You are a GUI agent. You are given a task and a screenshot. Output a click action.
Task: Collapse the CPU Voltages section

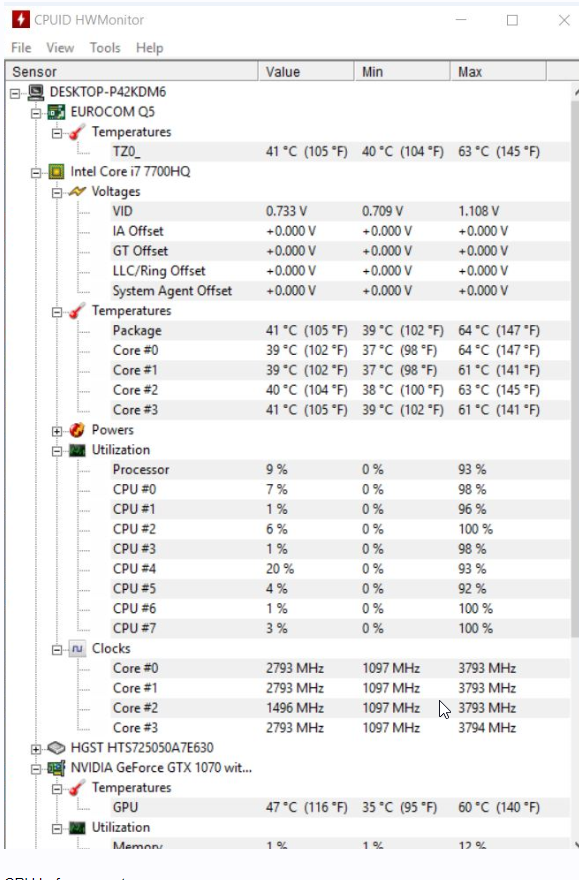point(57,193)
